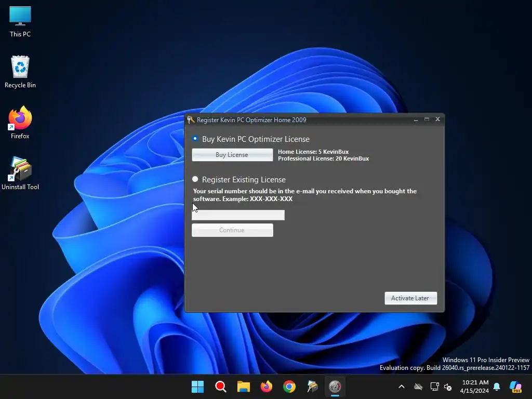Screen dimensions: 532x399
Task: Open Copilot preview icon in taskbar
Action: pyautogui.click(x=516, y=387)
